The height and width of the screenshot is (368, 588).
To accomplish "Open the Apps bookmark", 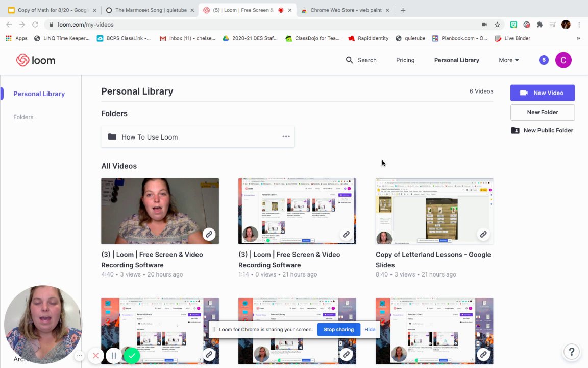I will (16, 38).
